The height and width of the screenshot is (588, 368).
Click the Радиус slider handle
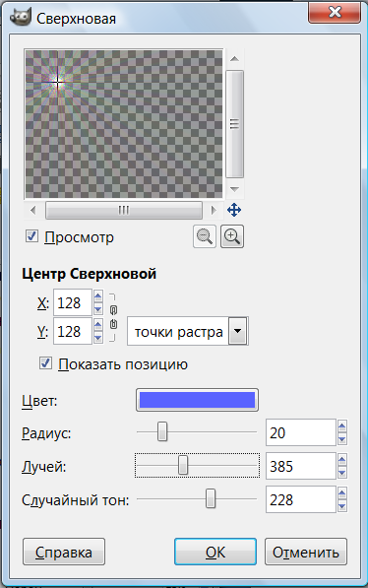162,431
